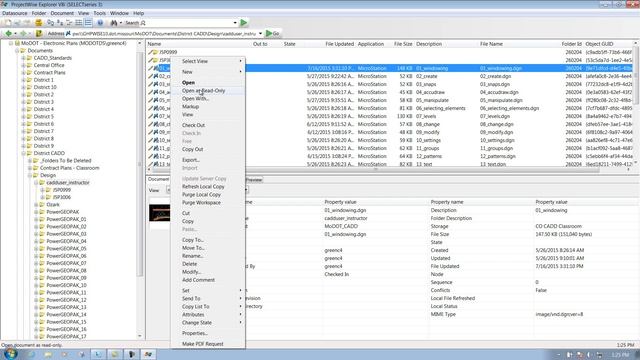The image size is (640, 360).
Task: Select the 12_patterns.dgn file name
Action: [498, 156]
